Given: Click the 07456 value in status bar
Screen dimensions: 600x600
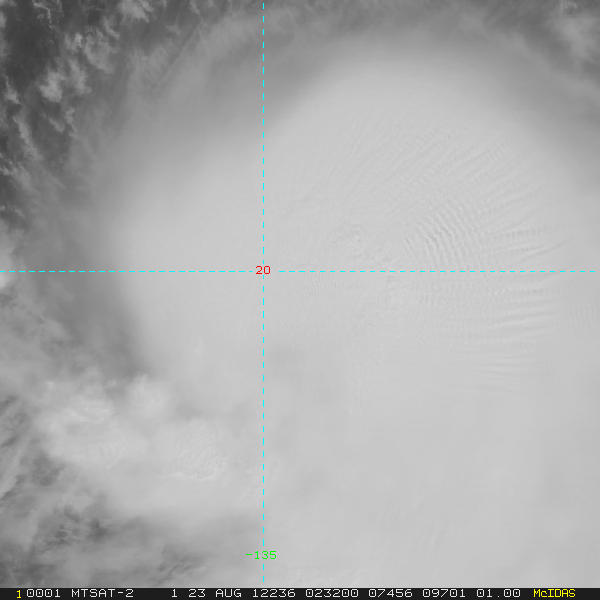Looking at the screenshot, I should point(390,593).
